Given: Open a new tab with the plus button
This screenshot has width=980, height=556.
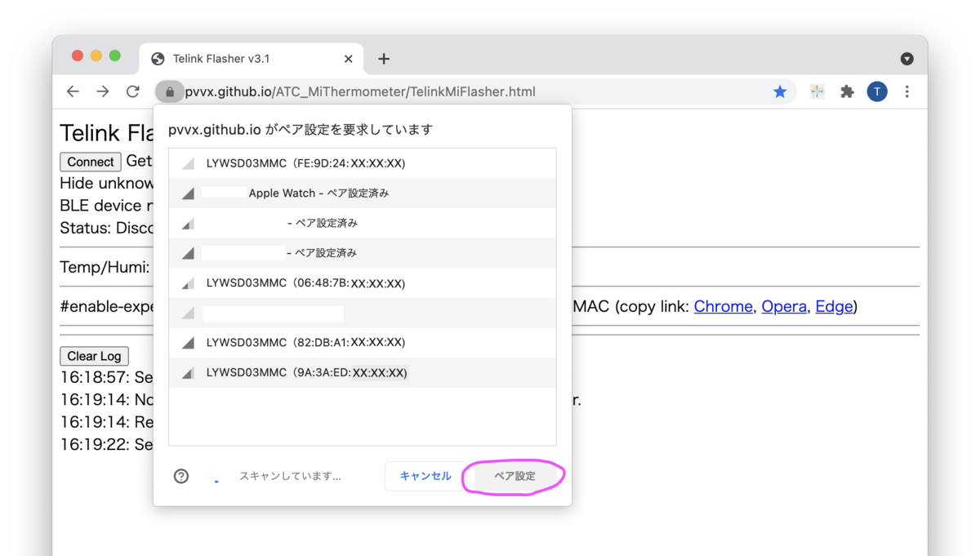Looking at the screenshot, I should tap(384, 59).
